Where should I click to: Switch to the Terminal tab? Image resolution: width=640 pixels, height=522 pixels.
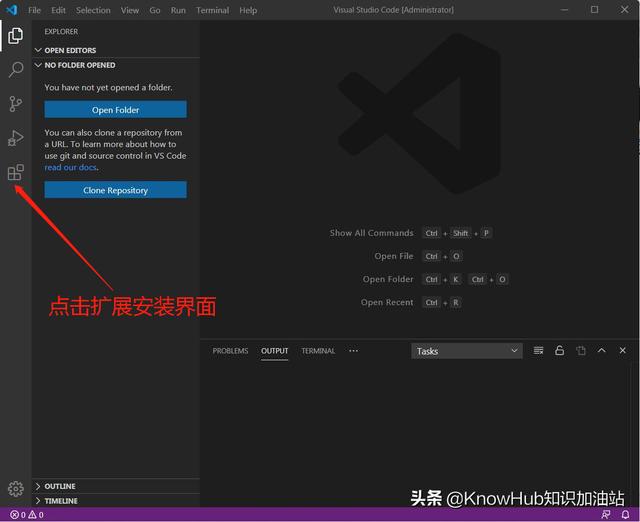[x=318, y=351]
